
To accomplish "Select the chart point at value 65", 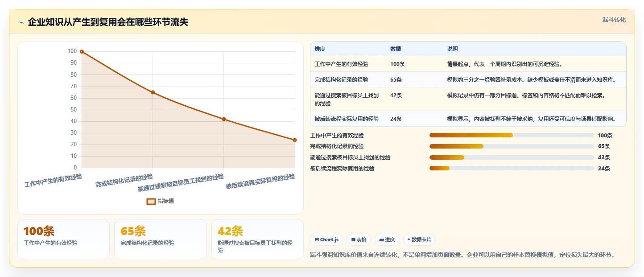I will pos(153,92).
